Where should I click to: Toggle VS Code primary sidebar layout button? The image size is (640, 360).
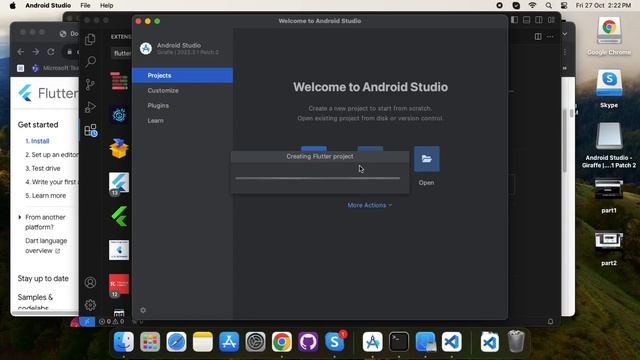click(x=514, y=20)
